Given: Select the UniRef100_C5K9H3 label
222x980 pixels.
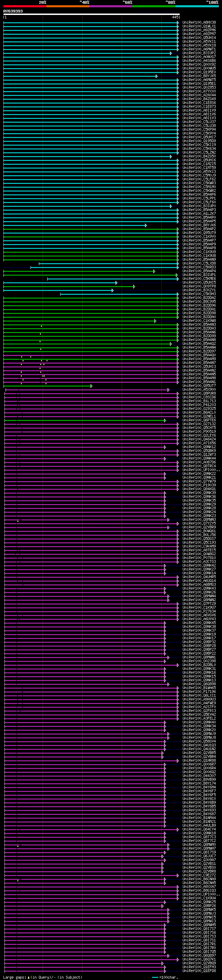Looking at the screenshot, I should [199, 294].
